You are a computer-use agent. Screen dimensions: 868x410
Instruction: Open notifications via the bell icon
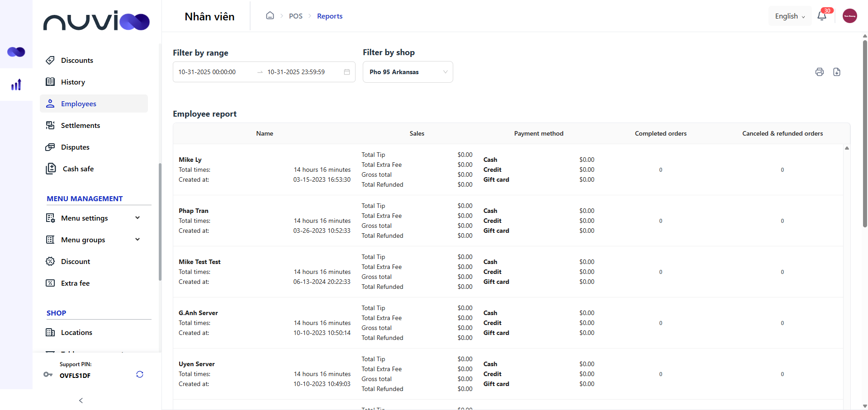822,16
